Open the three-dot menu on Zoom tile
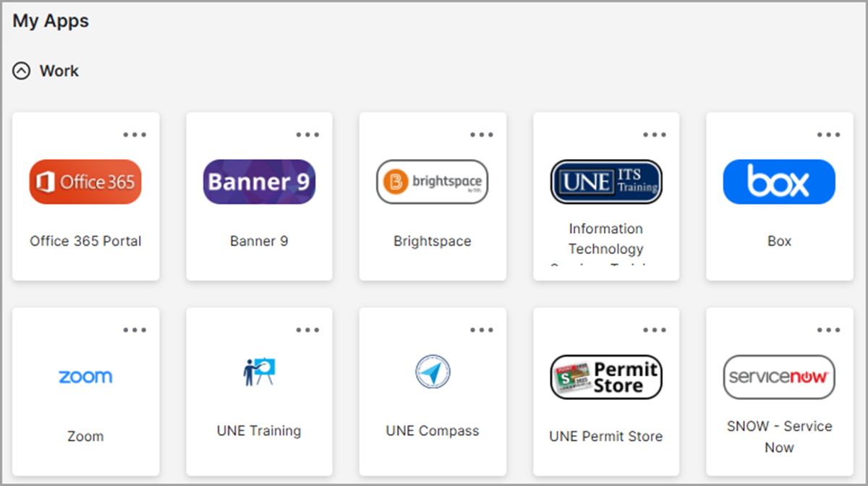Screen dimensions: 868x486 tap(135, 330)
